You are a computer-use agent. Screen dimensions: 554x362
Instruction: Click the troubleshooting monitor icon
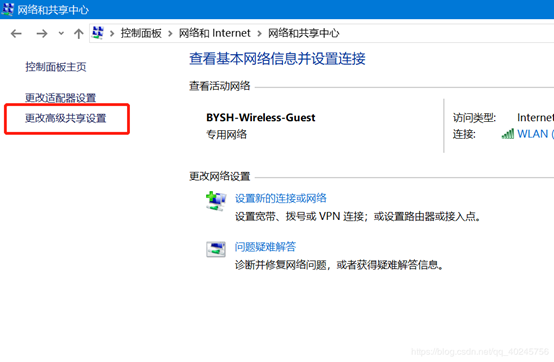216,249
